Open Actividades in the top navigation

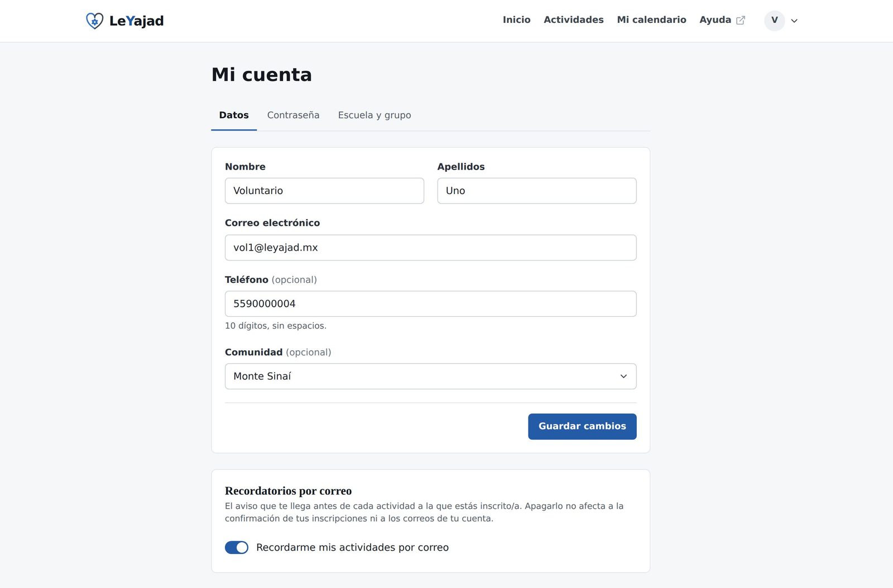573,20
